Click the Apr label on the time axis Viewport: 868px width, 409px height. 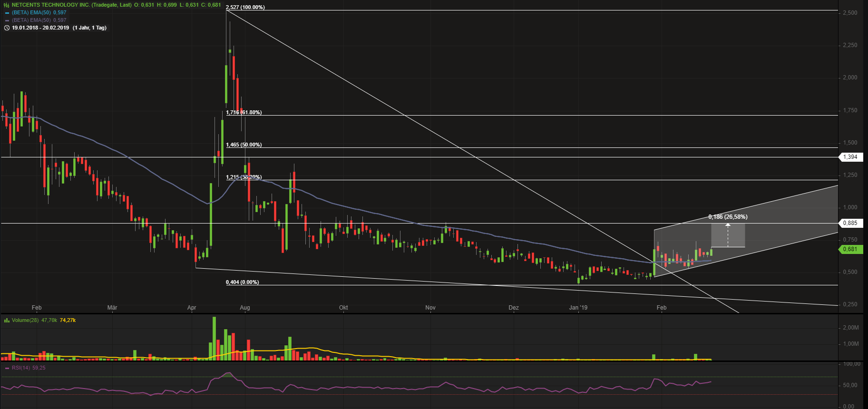(x=192, y=308)
